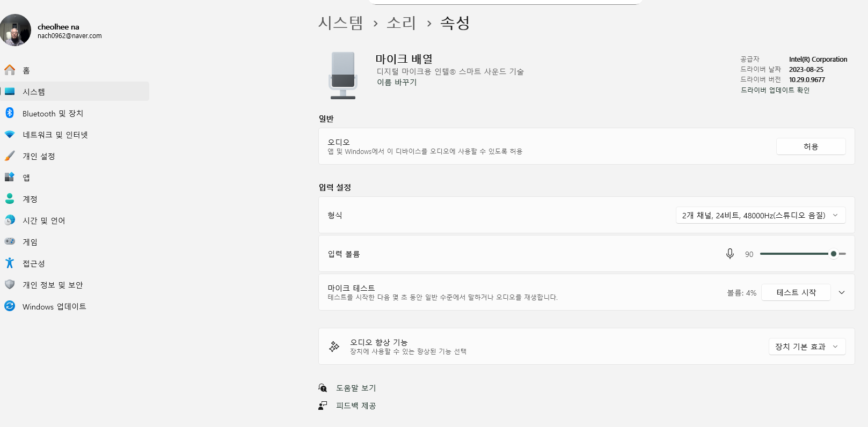Open 시간 및 언어 settings page
Screen dimensions: 868x427
click(x=43, y=220)
